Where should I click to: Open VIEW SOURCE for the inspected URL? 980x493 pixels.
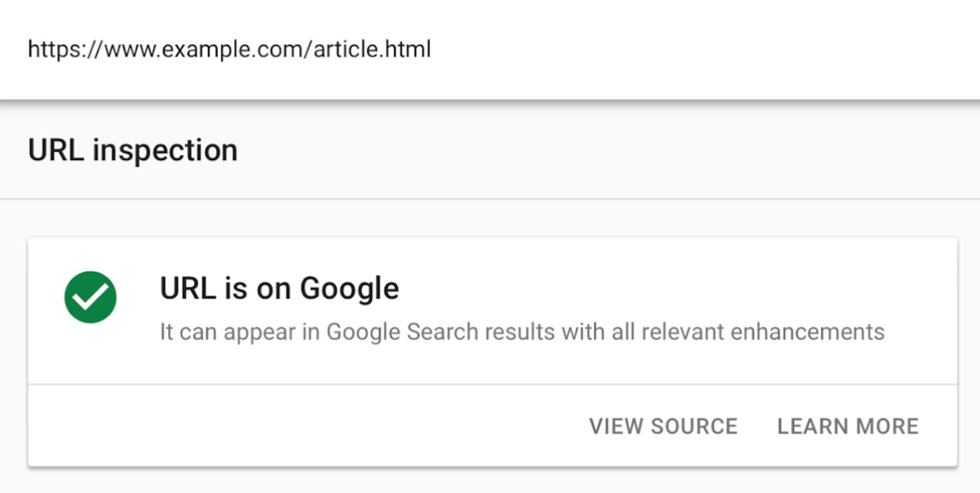point(664,426)
